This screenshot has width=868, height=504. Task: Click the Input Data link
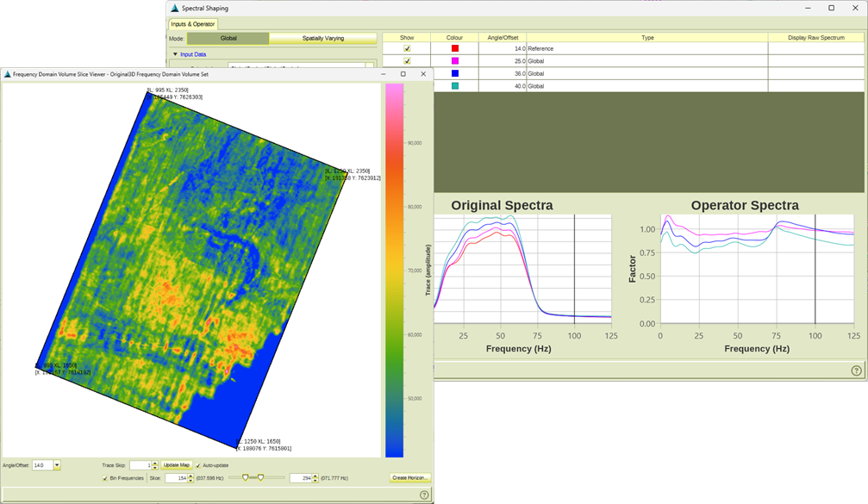pyautogui.click(x=193, y=54)
